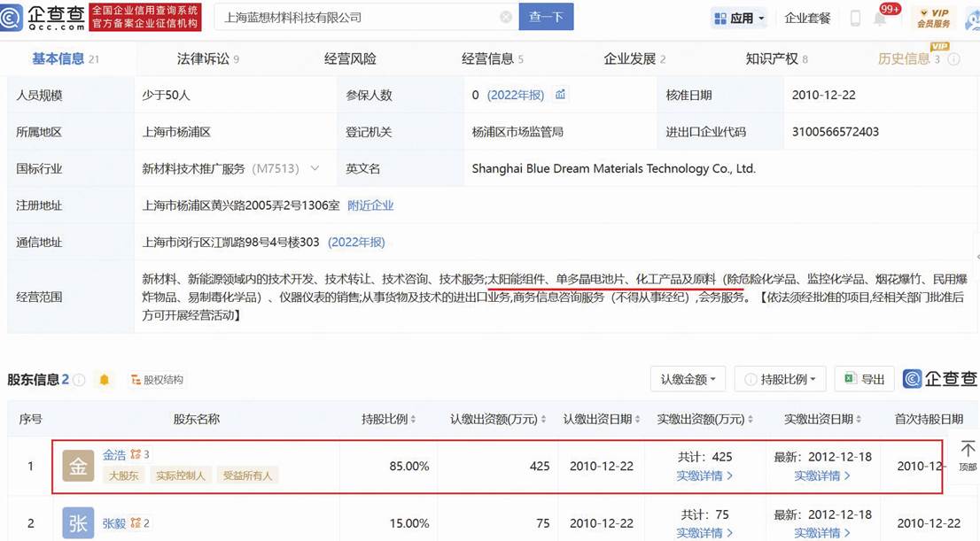
Task: Switch to the 法律诉讼 tab
Action: 207,59
